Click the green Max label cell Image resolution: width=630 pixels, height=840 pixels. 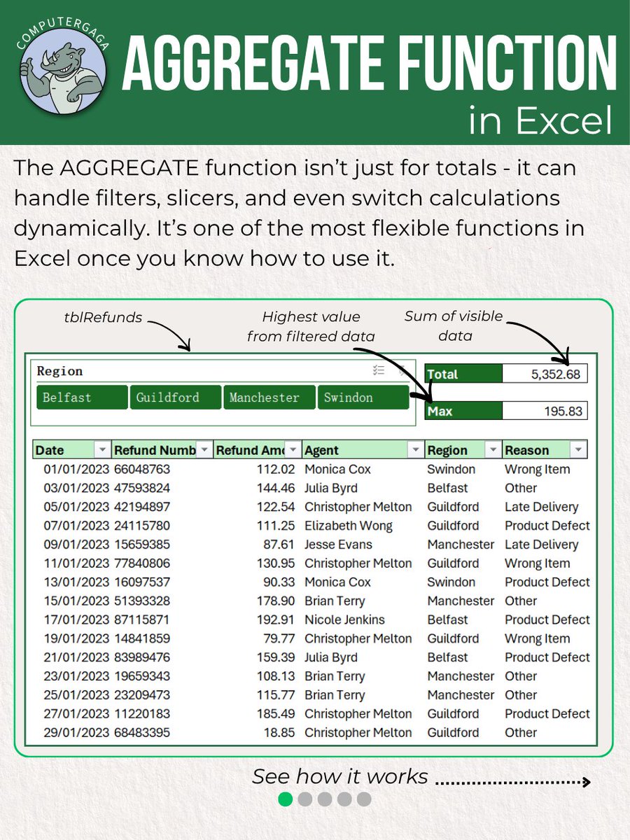click(463, 411)
